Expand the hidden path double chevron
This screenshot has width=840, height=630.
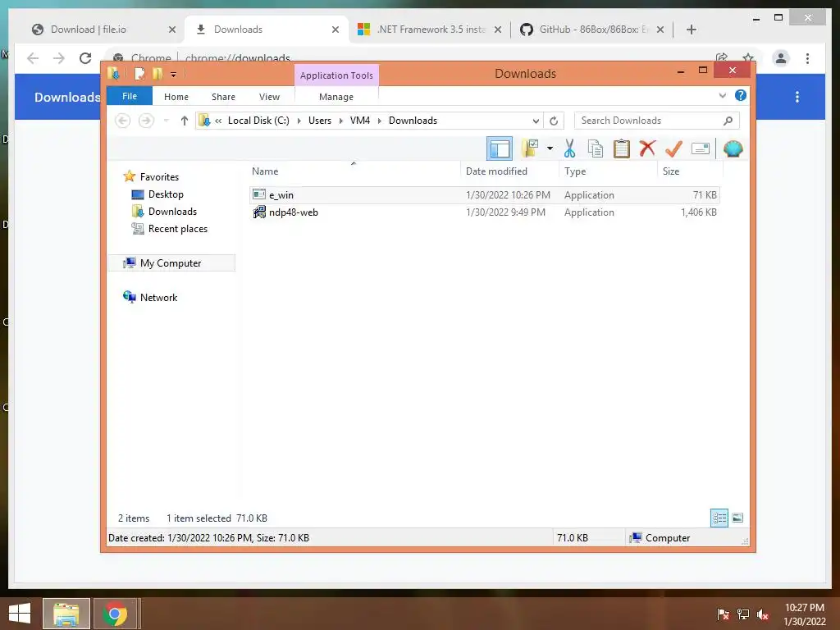[x=218, y=121]
